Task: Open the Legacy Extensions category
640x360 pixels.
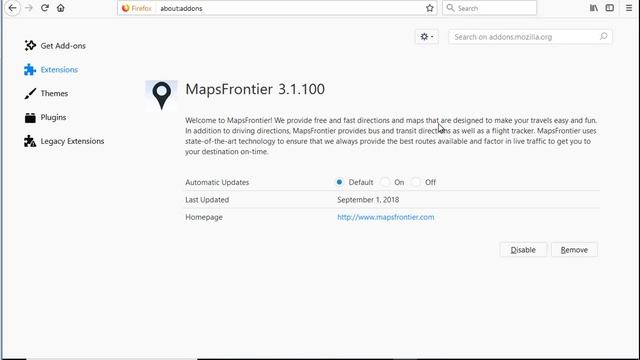Action: [72, 141]
